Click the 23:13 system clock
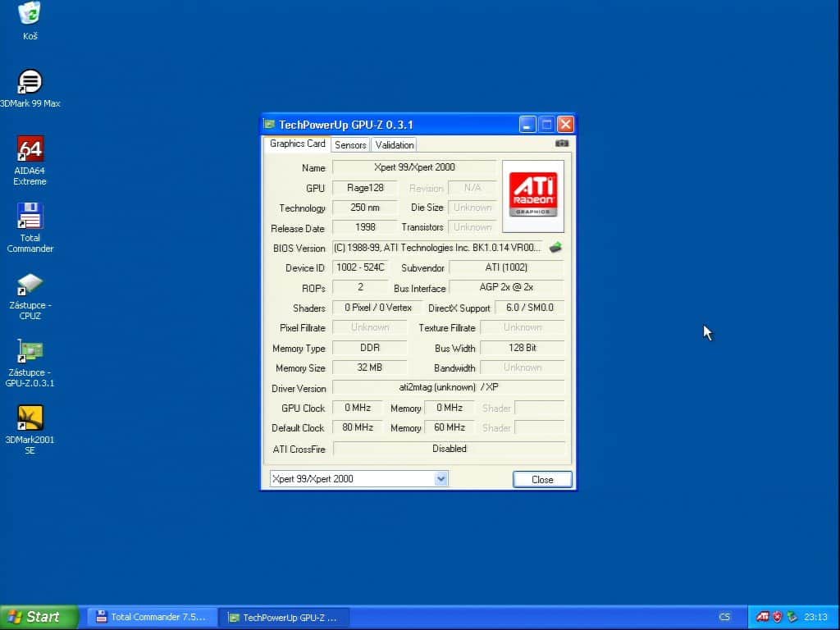This screenshot has width=840, height=630. tap(816, 617)
